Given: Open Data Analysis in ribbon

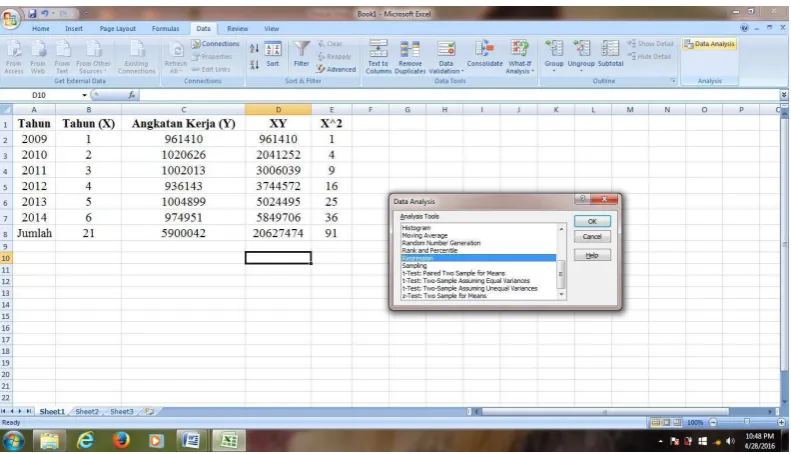Looking at the screenshot, I should pos(709,44).
